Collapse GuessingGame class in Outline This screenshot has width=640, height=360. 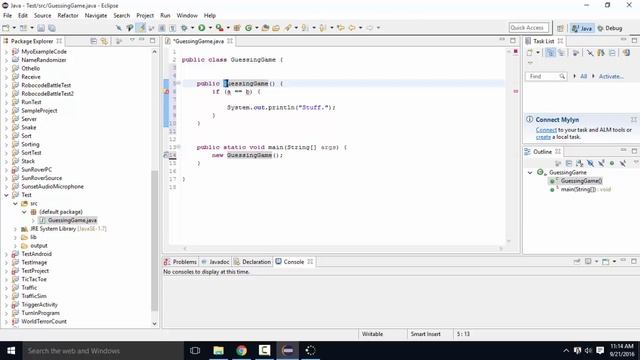pos(530,173)
